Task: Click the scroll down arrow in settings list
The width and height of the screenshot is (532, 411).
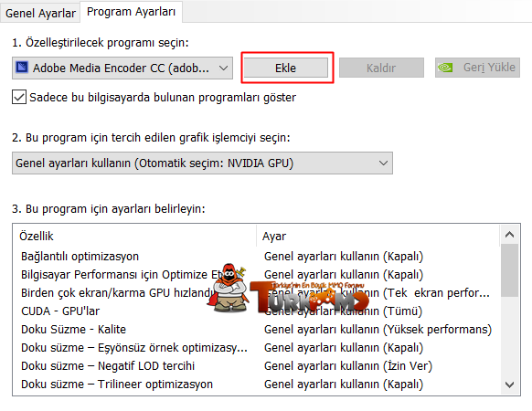Action: 509,385
